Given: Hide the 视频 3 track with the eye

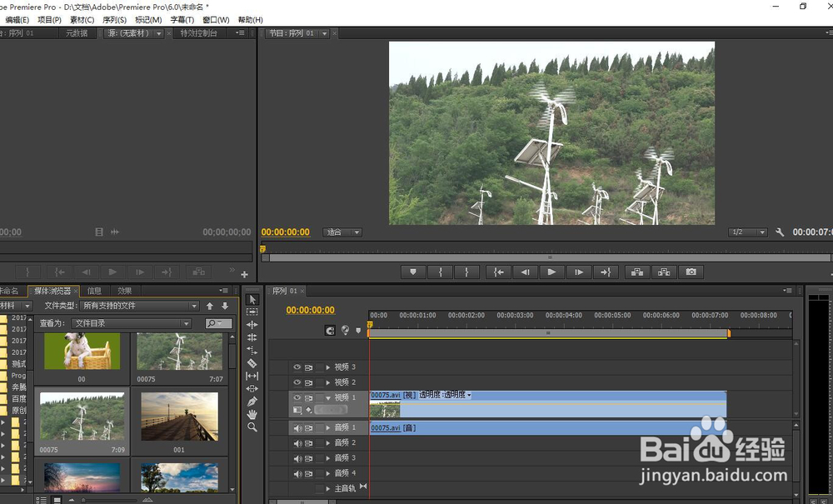Looking at the screenshot, I should pos(297,367).
